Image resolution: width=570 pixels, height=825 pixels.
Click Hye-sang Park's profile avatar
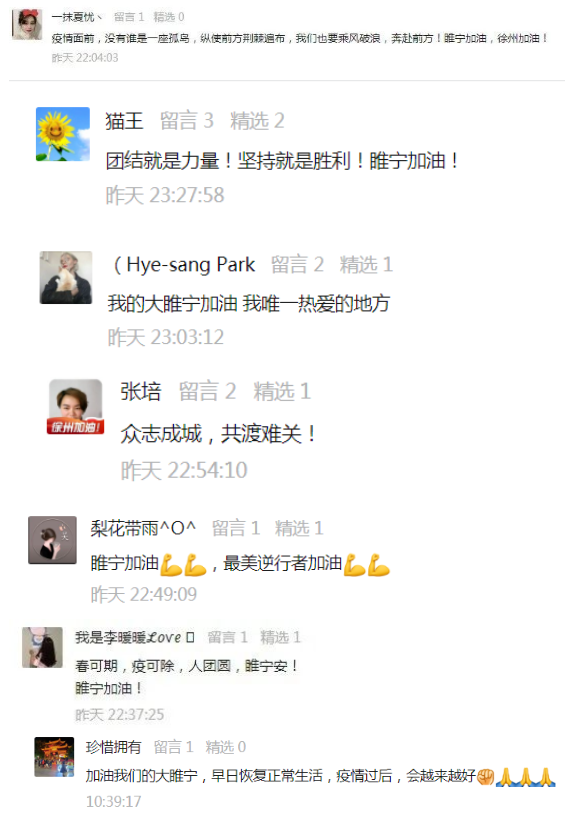click(66, 277)
